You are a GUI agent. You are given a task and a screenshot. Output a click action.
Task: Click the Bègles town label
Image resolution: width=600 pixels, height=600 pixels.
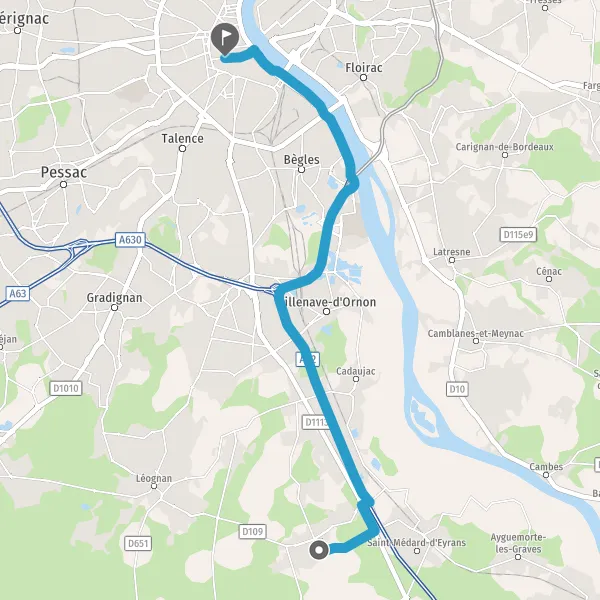coord(302,160)
